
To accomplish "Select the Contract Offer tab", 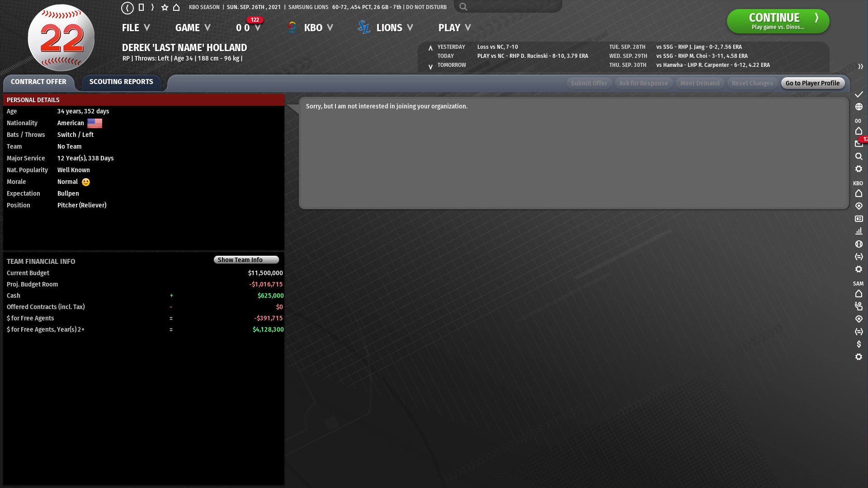I will pyautogui.click(x=38, y=82).
